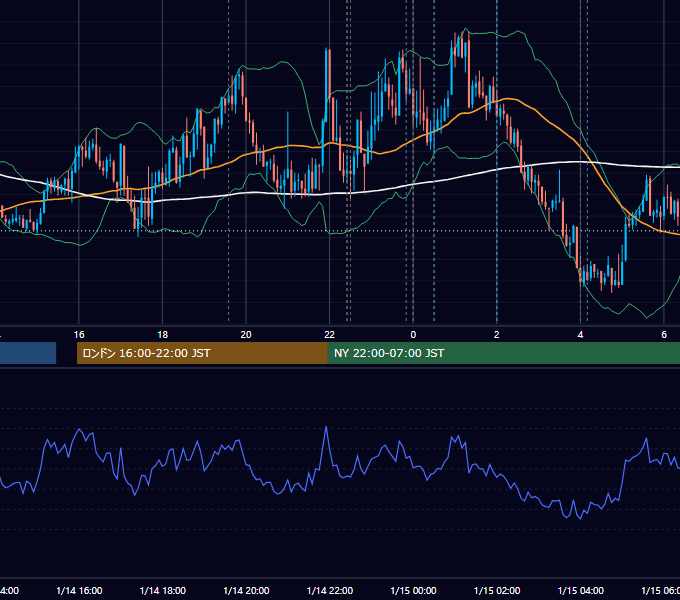The width and height of the screenshot is (680, 600).
Task: Click the 6 hour label on chart axis
Action: pos(664,335)
